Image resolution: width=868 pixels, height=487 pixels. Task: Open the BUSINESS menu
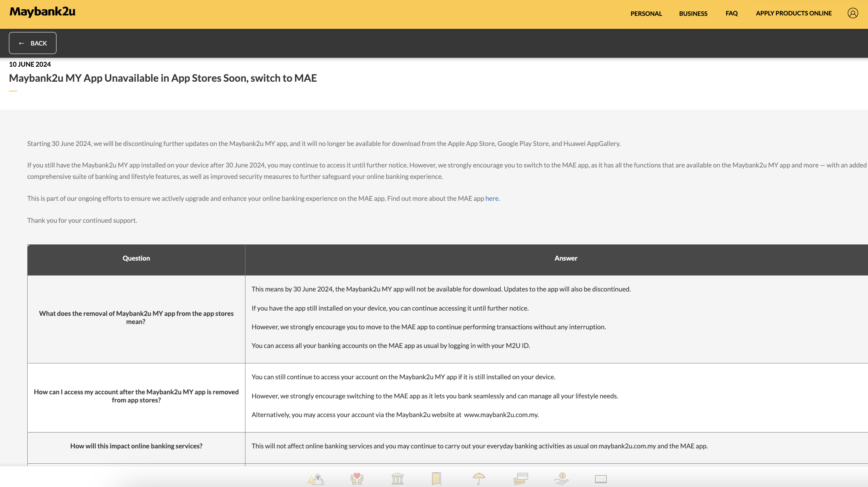click(693, 13)
